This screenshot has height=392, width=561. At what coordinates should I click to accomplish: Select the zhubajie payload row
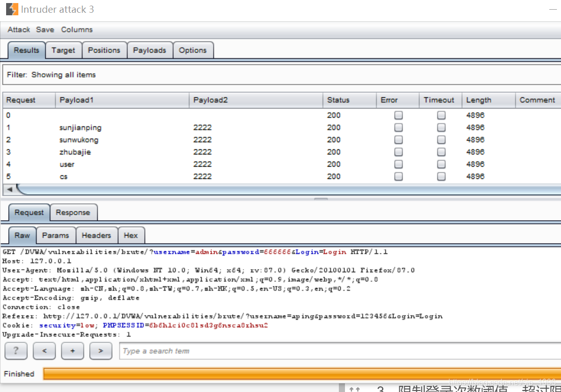point(282,152)
